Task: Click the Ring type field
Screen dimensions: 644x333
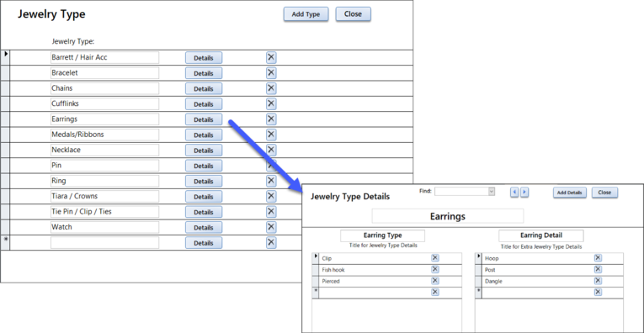Action: tap(104, 181)
